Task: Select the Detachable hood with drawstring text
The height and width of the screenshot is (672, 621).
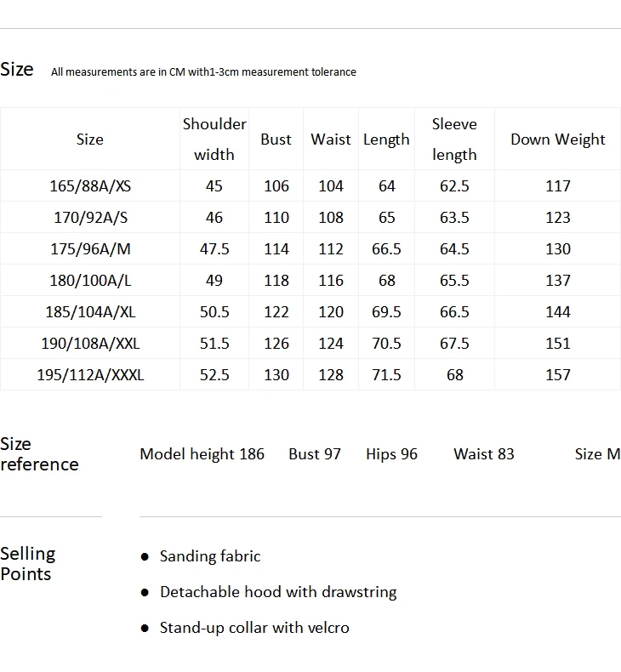Action: coord(278,592)
